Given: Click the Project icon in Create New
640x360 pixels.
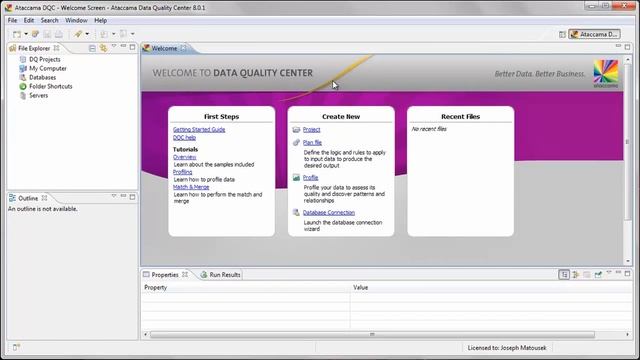Looking at the screenshot, I should pyautogui.click(x=296, y=129).
